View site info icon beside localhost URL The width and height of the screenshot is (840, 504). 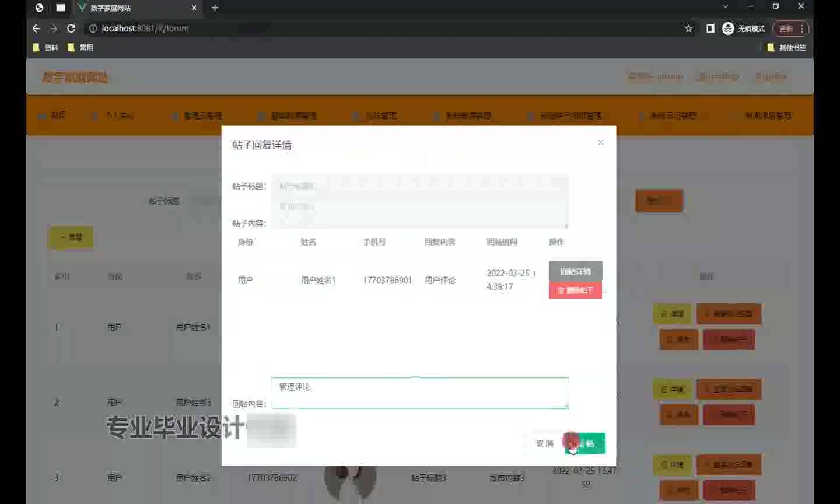(x=93, y=28)
